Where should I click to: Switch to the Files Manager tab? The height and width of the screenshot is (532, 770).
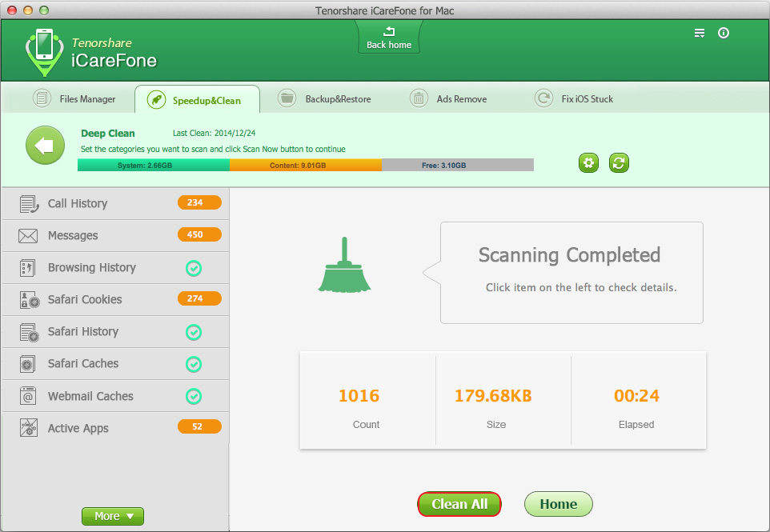pyautogui.click(x=74, y=98)
